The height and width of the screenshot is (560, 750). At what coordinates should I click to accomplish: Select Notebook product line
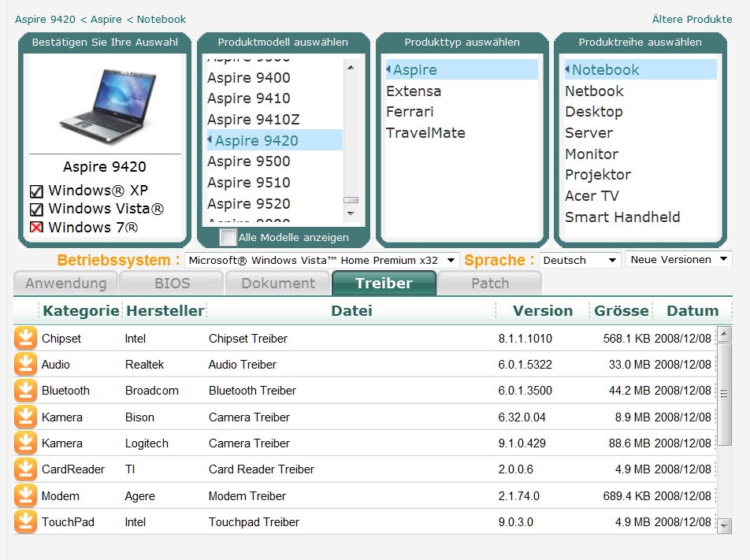(x=640, y=70)
